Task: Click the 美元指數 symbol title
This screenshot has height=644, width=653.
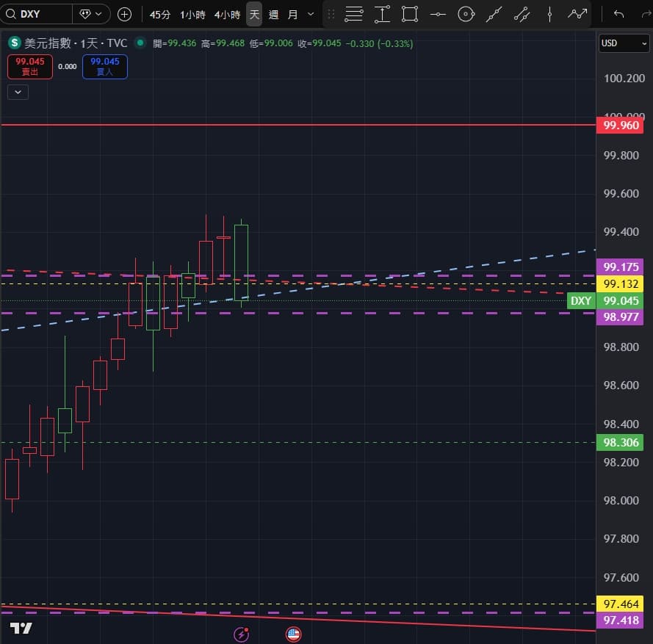Action: [x=48, y=43]
